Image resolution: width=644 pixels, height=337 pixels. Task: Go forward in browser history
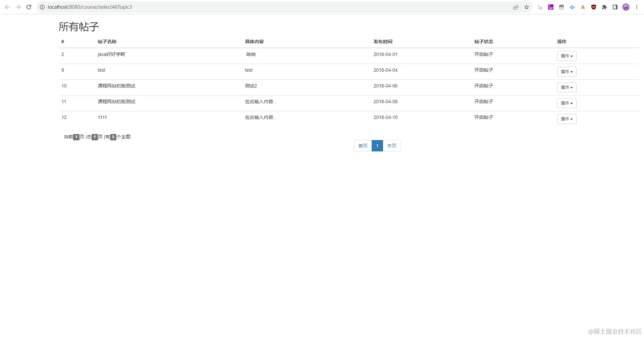(x=18, y=7)
